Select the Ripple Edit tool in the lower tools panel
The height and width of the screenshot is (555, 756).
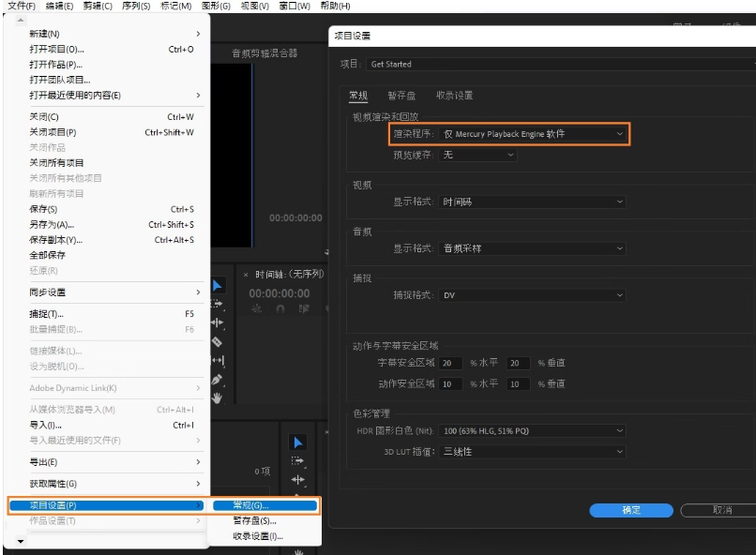(298, 479)
